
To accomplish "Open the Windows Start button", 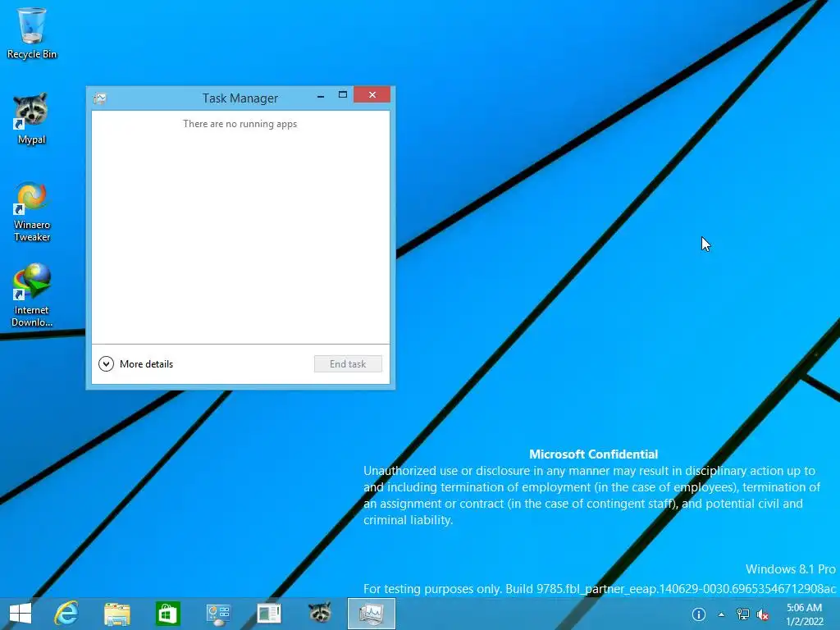I will pos(21,614).
